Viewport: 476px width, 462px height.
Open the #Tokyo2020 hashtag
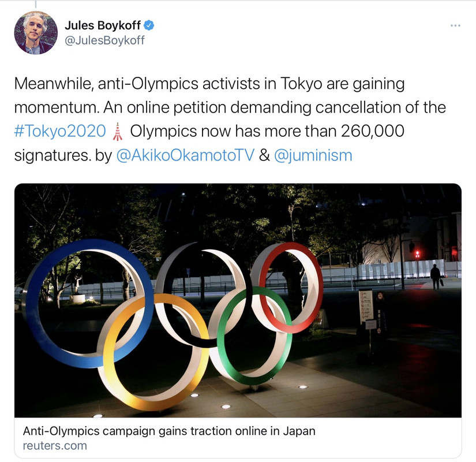60,131
